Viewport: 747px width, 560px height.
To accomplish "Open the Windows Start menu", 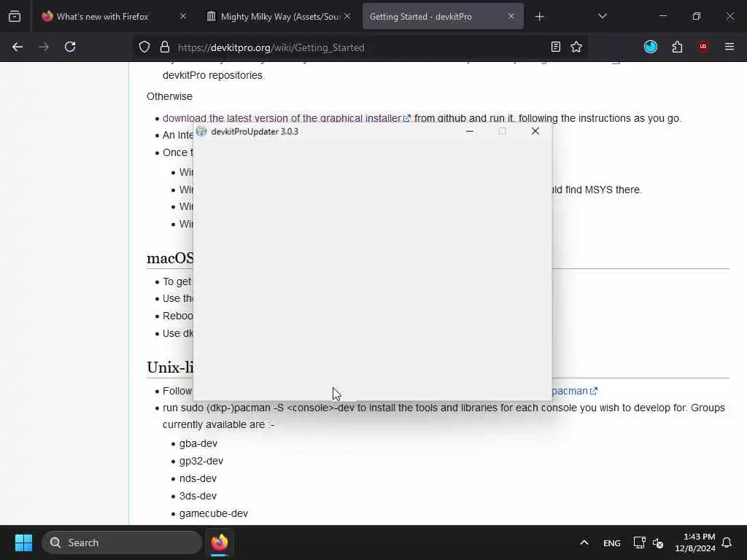I will [23, 542].
